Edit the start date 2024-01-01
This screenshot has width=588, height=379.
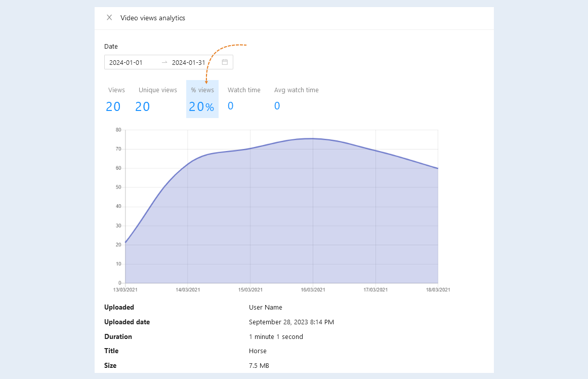click(126, 63)
